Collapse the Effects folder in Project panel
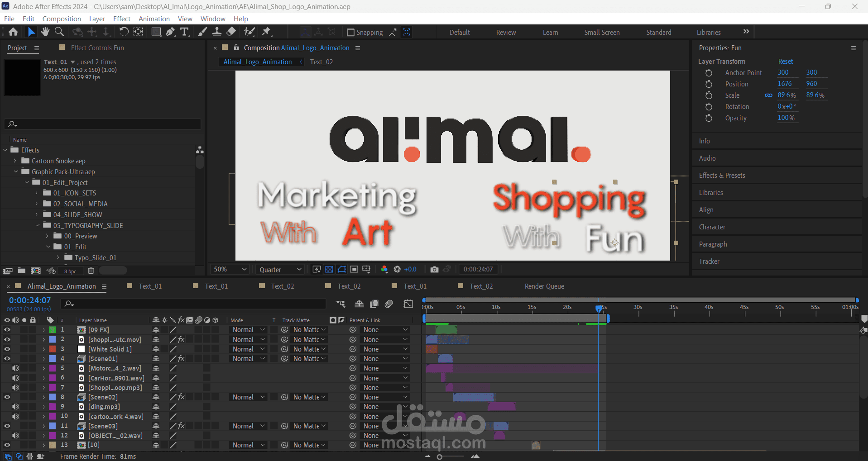The height and width of the screenshot is (461, 868). (x=5, y=150)
